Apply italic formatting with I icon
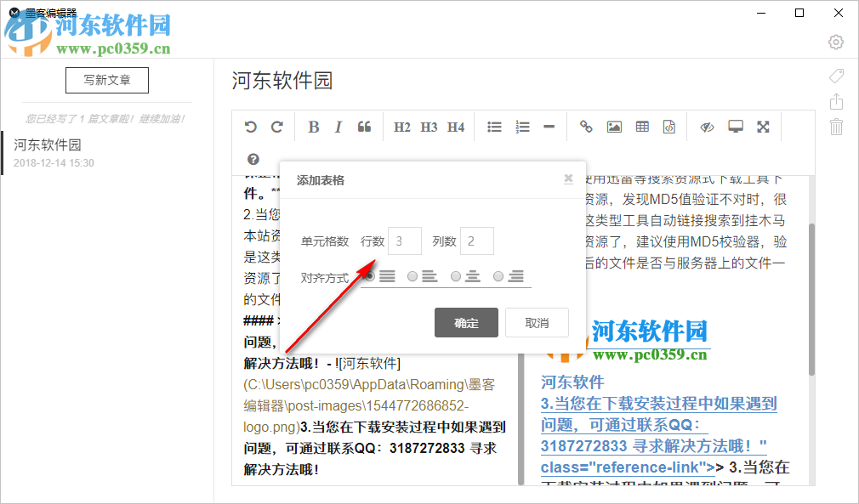This screenshot has height=504, width=859. tap(338, 127)
